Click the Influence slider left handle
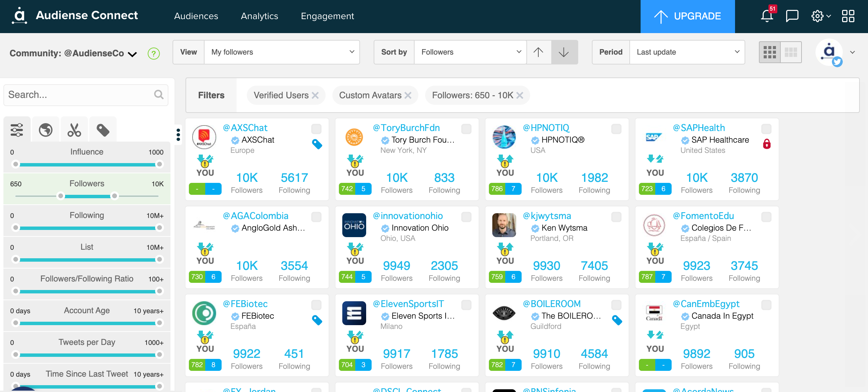This screenshot has height=392, width=868. (15, 164)
